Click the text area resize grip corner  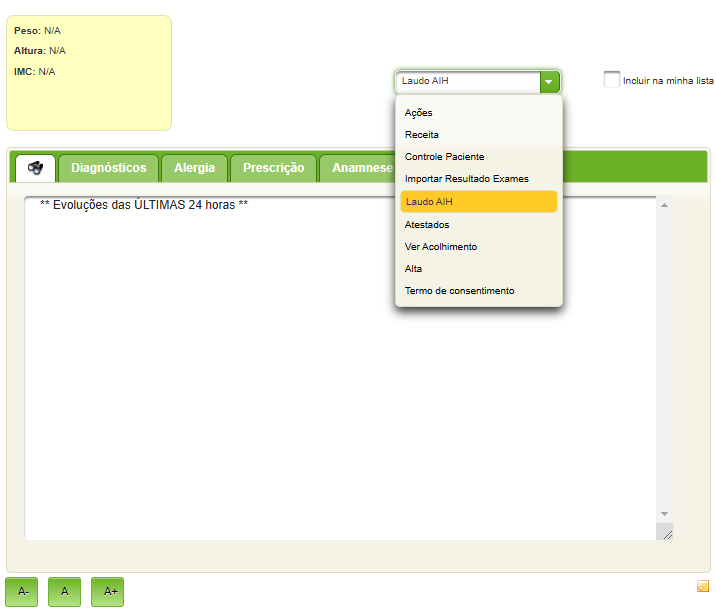click(x=667, y=534)
